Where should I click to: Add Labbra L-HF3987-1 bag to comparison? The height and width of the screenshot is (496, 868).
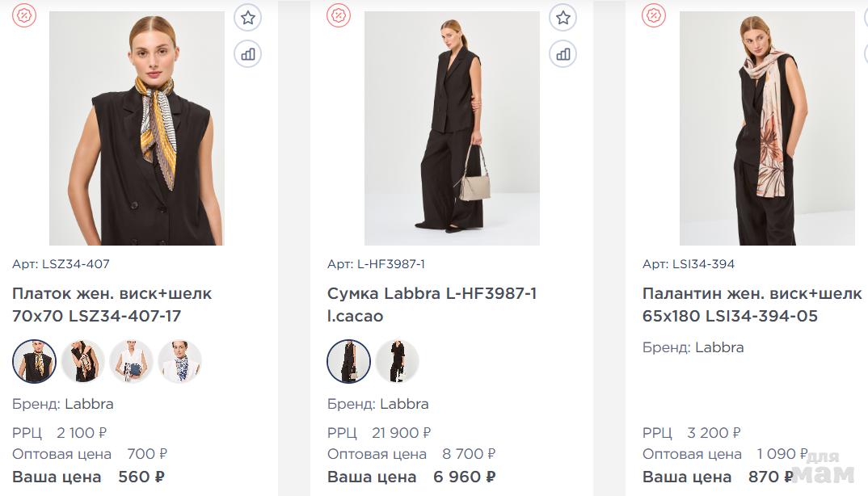point(563,54)
